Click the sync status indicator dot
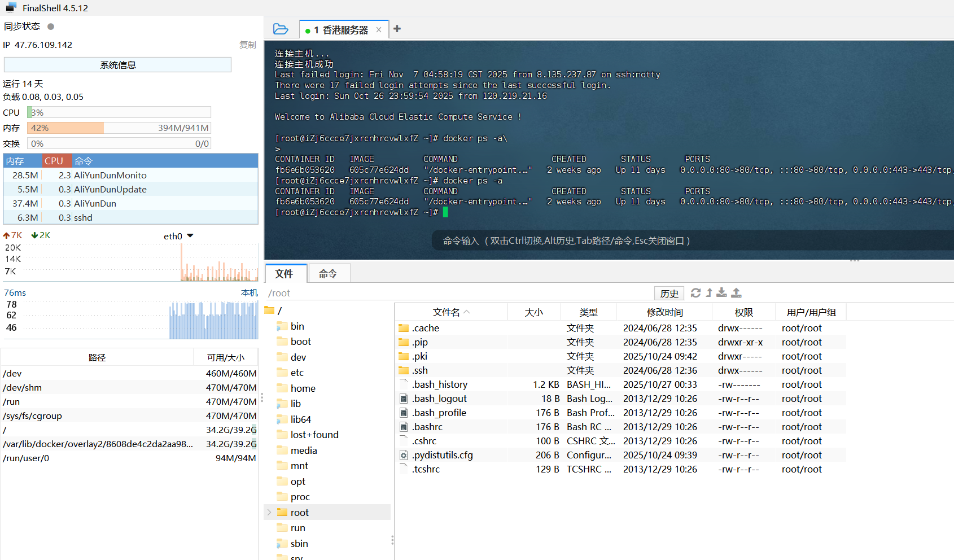 (51, 27)
